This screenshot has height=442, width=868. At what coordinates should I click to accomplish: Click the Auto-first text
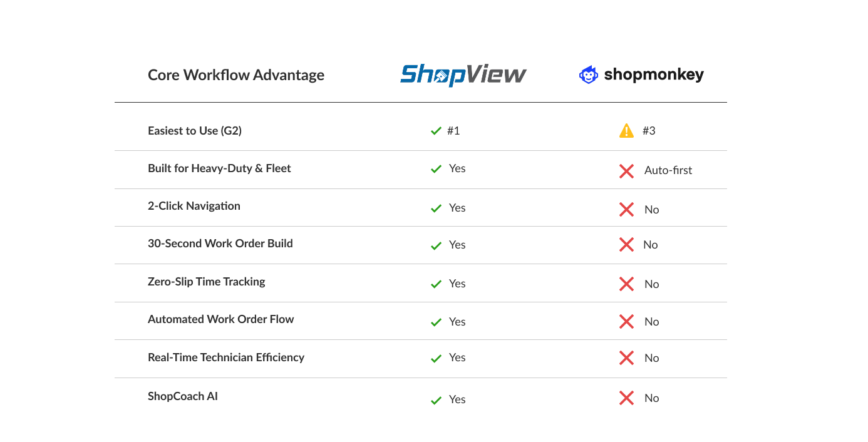coord(668,170)
